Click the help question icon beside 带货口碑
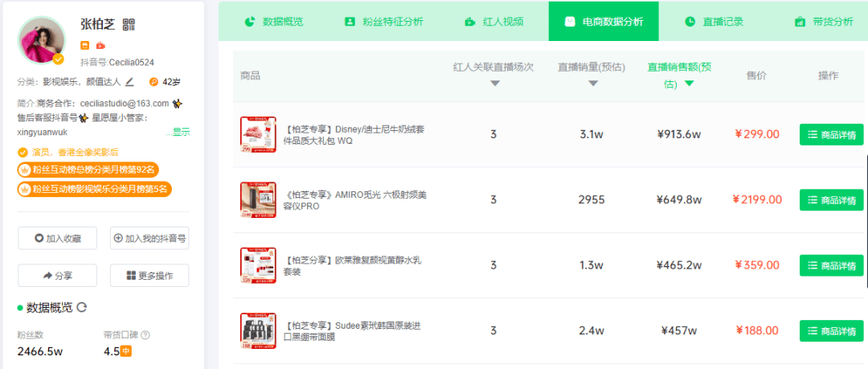This screenshot has height=369, width=868. [x=145, y=334]
